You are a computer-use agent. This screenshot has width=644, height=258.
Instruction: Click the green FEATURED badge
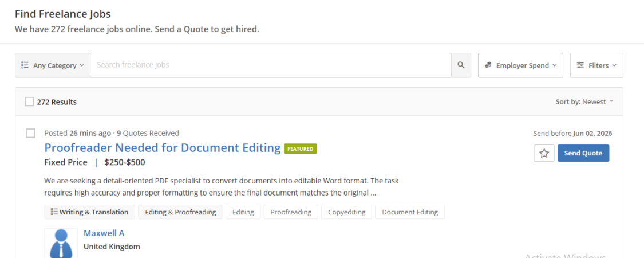tap(300, 148)
